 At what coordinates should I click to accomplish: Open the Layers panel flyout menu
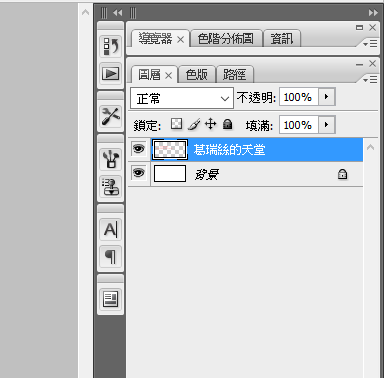[x=370, y=80]
